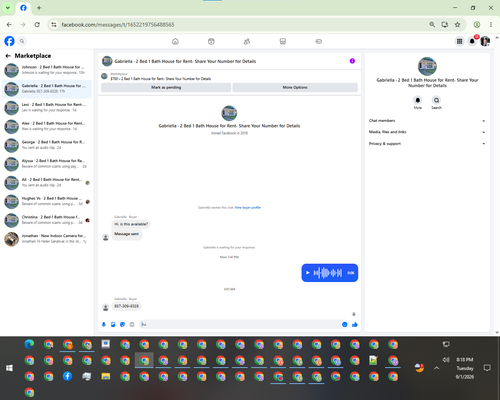Screen dimensions: 500x400
Task: Open the Facebook menu grid icon
Action: [459, 41]
